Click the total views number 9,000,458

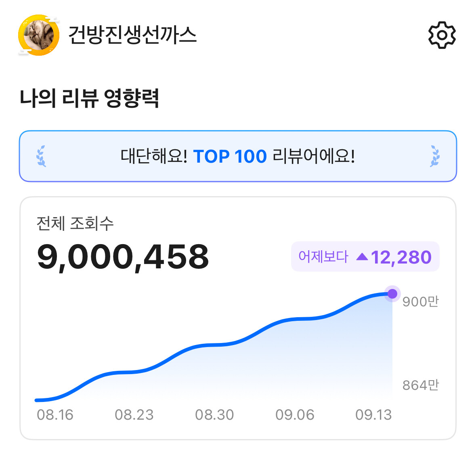(123, 257)
